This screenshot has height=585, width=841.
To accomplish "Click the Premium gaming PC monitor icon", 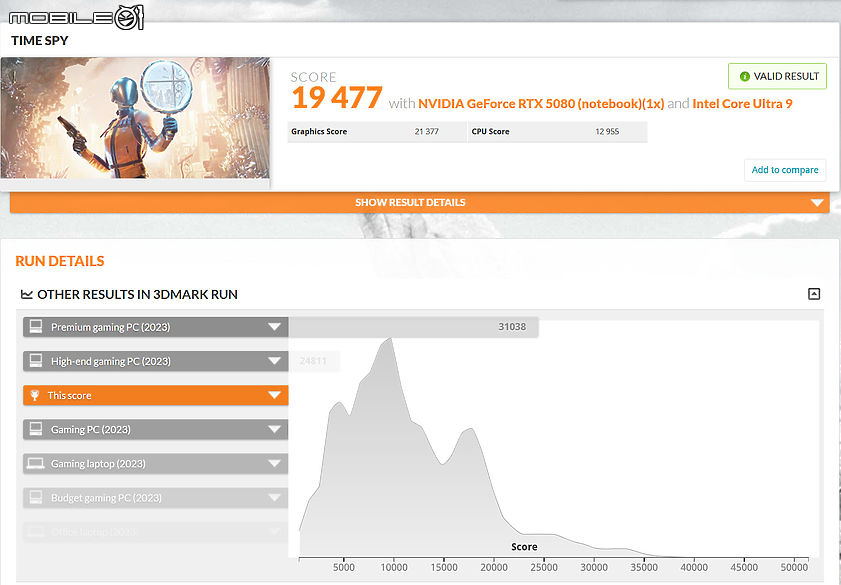I will point(36,327).
